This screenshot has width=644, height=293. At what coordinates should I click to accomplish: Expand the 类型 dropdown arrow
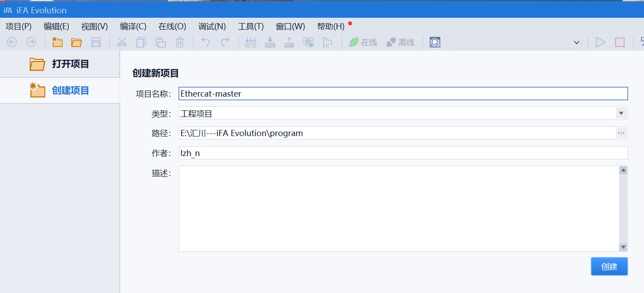621,113
